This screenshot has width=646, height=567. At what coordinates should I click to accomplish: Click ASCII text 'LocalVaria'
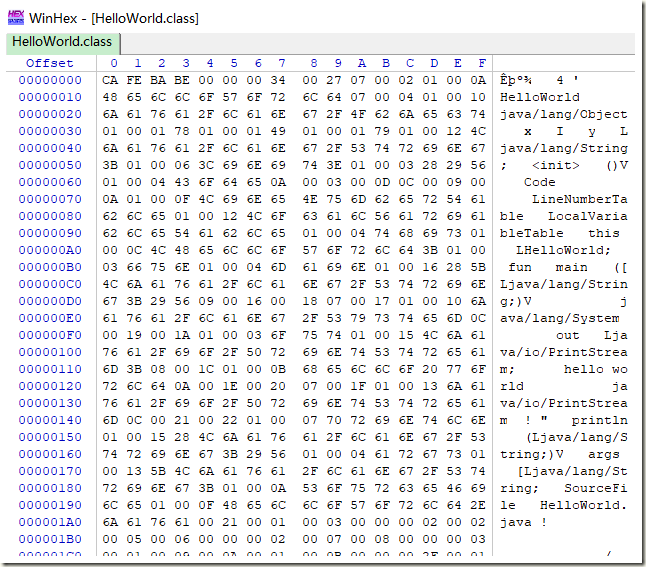588,216
